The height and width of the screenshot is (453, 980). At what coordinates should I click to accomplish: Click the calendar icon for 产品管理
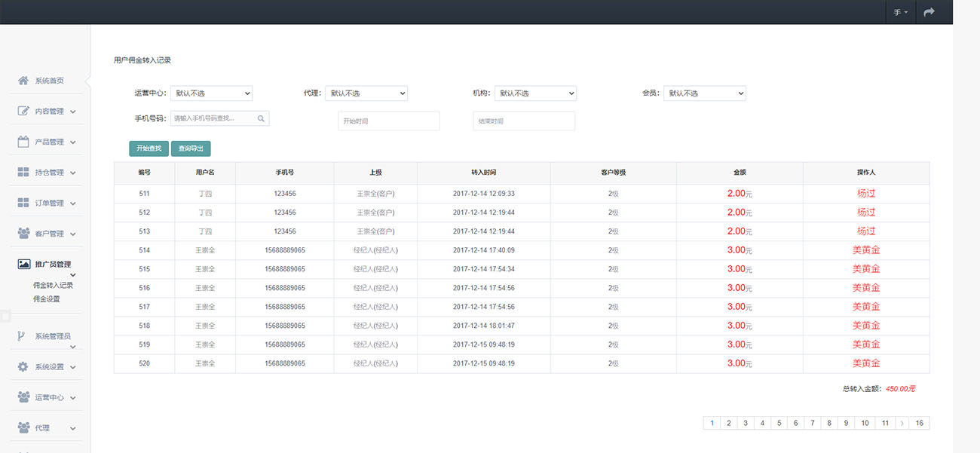click(x=23, y=142)
